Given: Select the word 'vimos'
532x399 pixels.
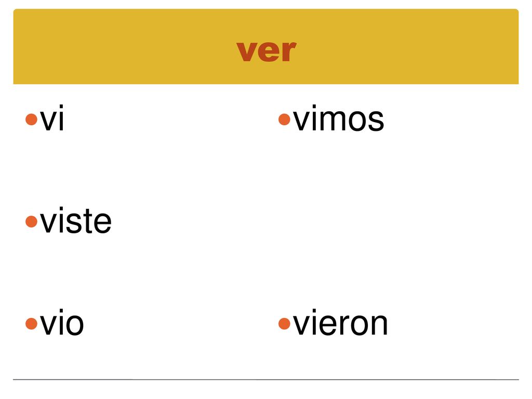Looking at the screenshot, I should pyautogui.click(x=339, y=118).
